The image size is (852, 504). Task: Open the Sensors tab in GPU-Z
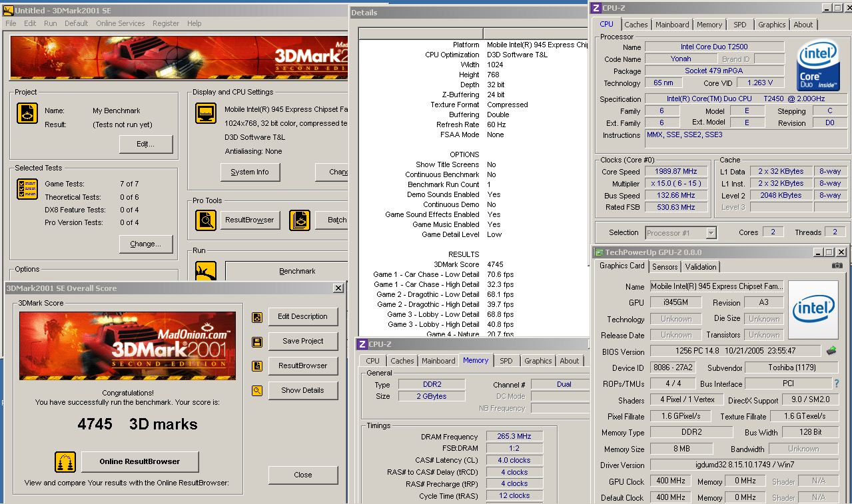click(665, 267)
